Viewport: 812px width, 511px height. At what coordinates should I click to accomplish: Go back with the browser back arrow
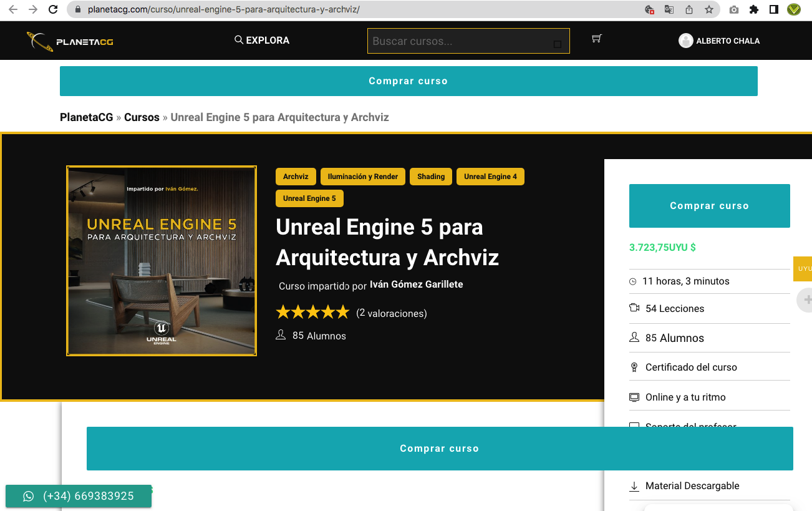(13, 9)
